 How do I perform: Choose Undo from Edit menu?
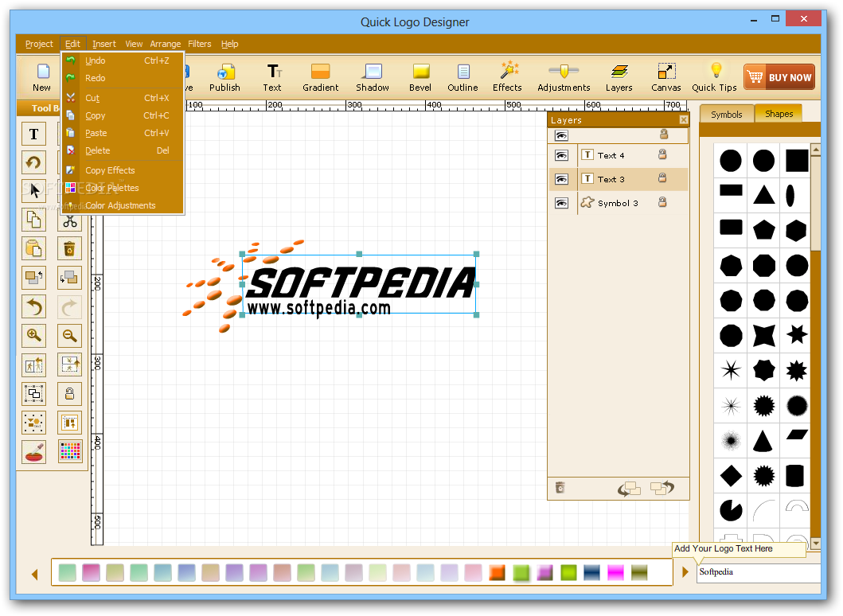(123, 60)
